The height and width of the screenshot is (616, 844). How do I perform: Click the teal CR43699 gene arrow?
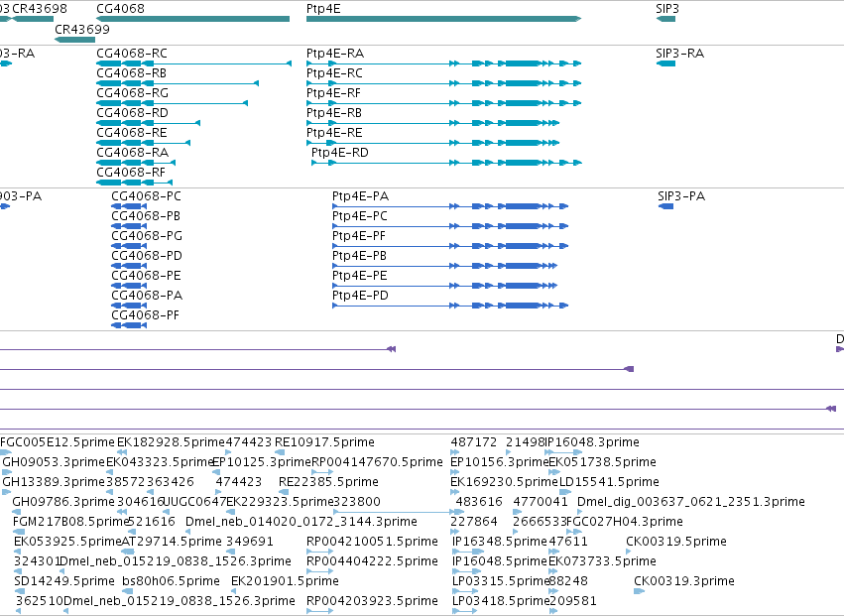click(74, 40)
